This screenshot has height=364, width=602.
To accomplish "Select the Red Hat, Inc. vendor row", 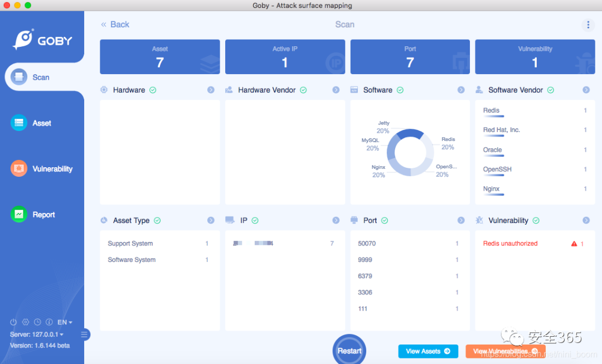I will (535, 130).
